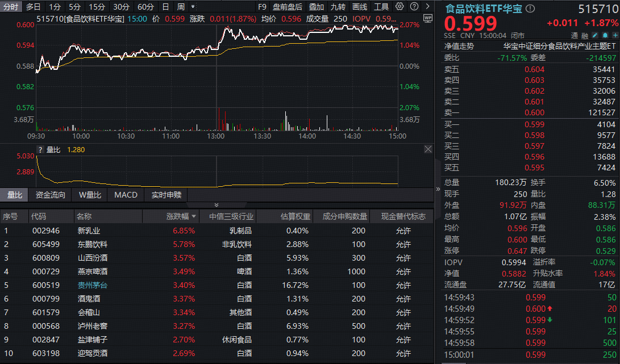Add stock to watchlist with plus icon
Screen dimensions: 620x364
[613, 35]
